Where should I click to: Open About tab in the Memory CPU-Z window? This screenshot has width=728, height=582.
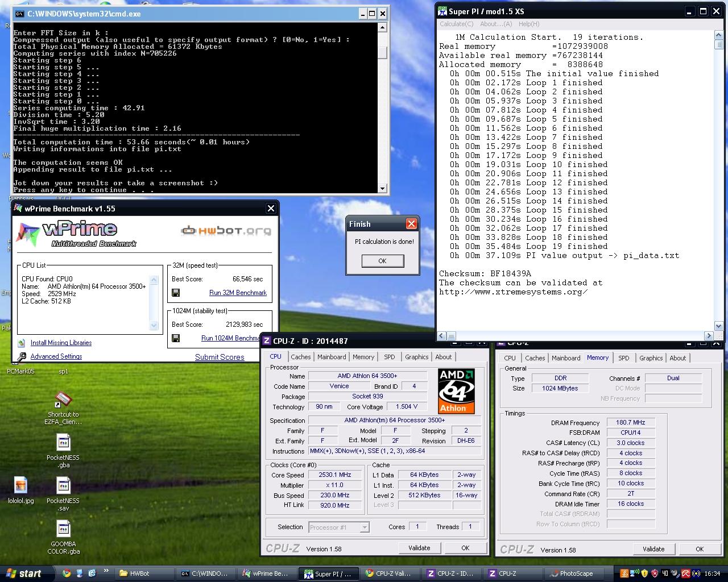678,358
